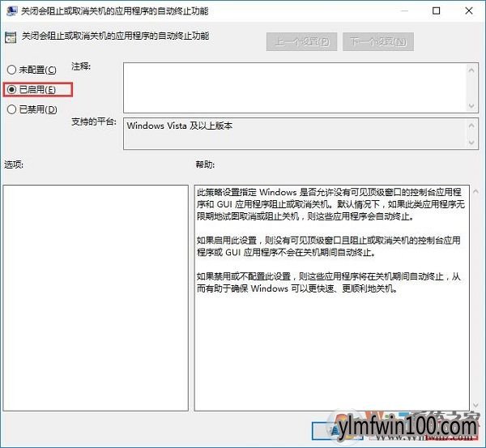Click the empty 选项 options pane

coord(96,298)
